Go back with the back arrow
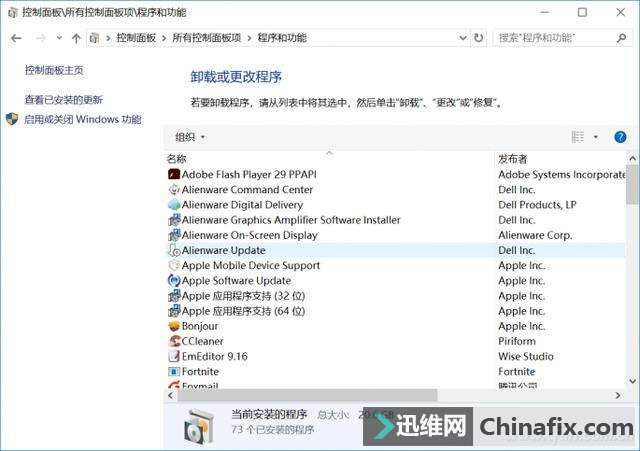The image size is (640, 451). [16, 38]
